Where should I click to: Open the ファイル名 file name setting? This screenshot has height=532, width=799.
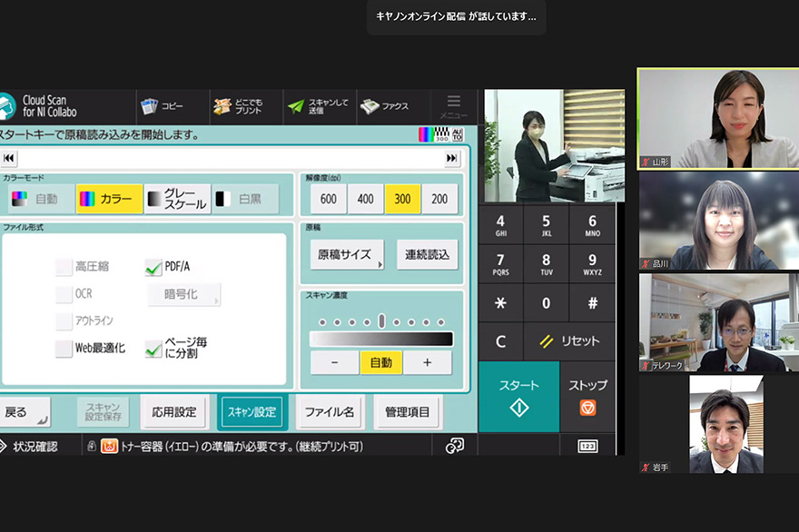pyautogui.click(x=329, y=411)
